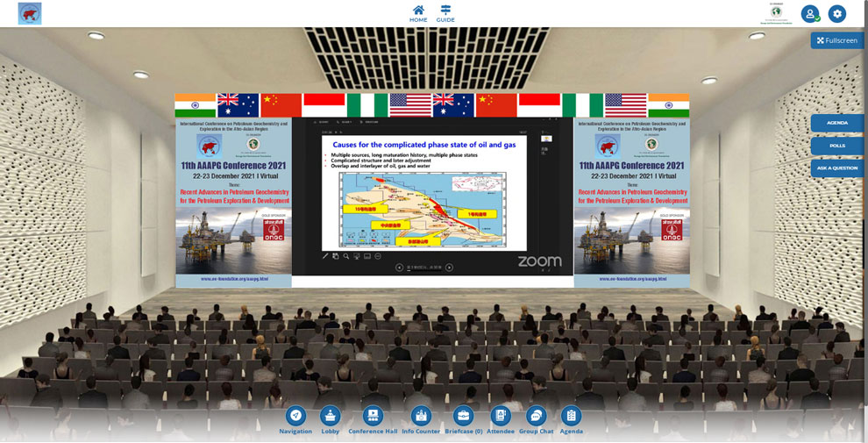The image size is (868, 443).
Task: Click the subtitles icon under slide
Action: click(x=367, y=256)
